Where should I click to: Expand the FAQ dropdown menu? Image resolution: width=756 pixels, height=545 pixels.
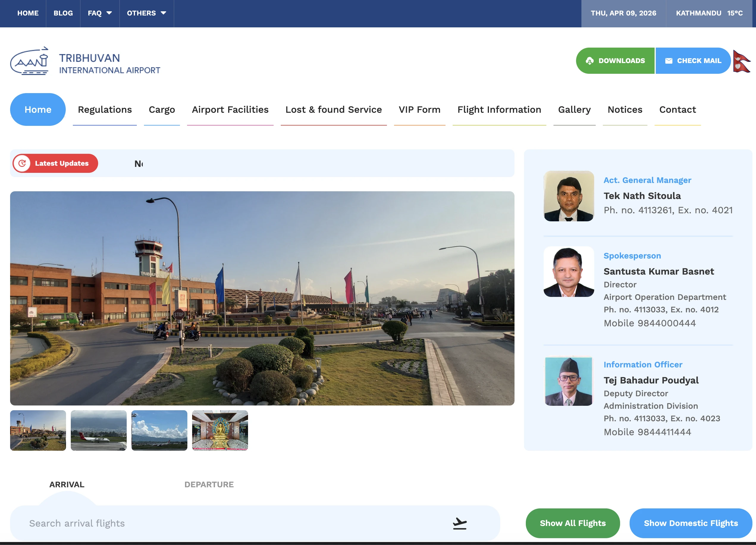click(x=99, y=13)
